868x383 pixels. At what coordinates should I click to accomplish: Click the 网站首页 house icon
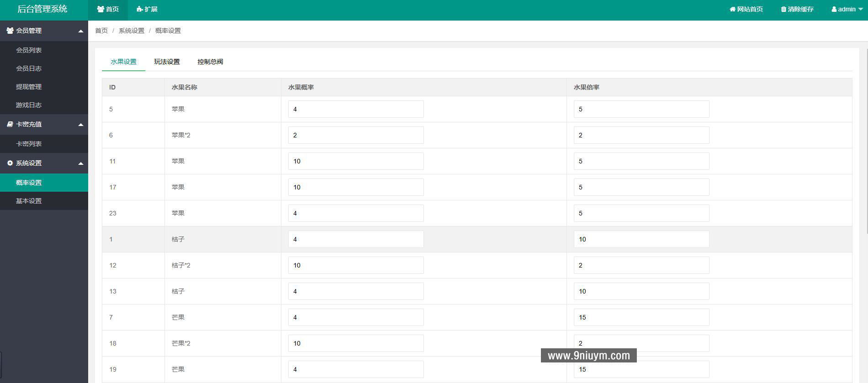tap(732, 9)
